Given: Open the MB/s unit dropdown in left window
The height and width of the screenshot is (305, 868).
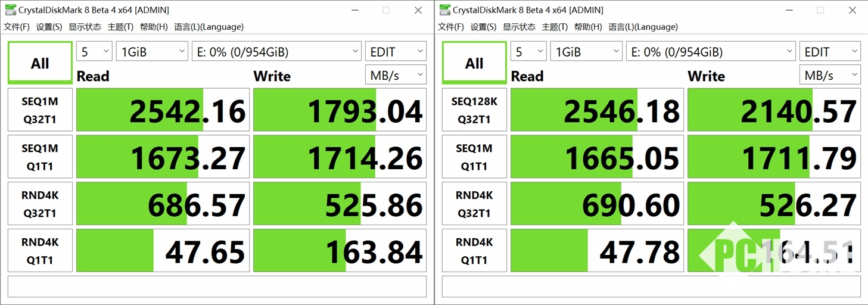Looking at the screenshot, I should point(396,75).
